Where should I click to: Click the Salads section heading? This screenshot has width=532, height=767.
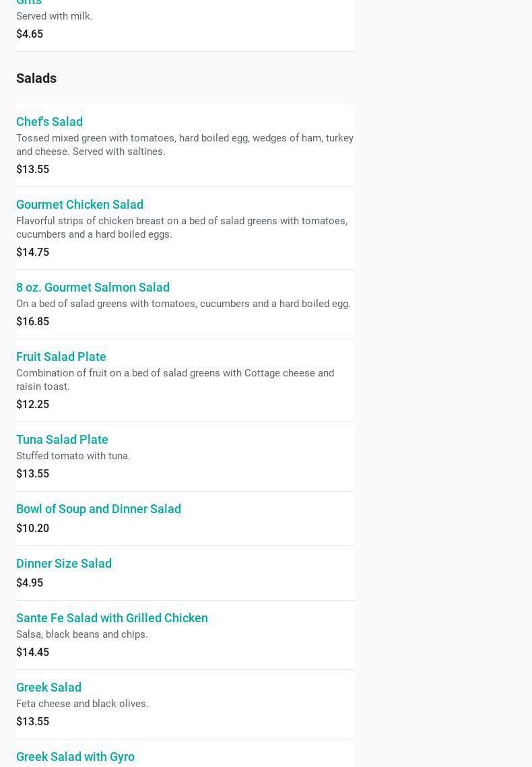point(36,78)
